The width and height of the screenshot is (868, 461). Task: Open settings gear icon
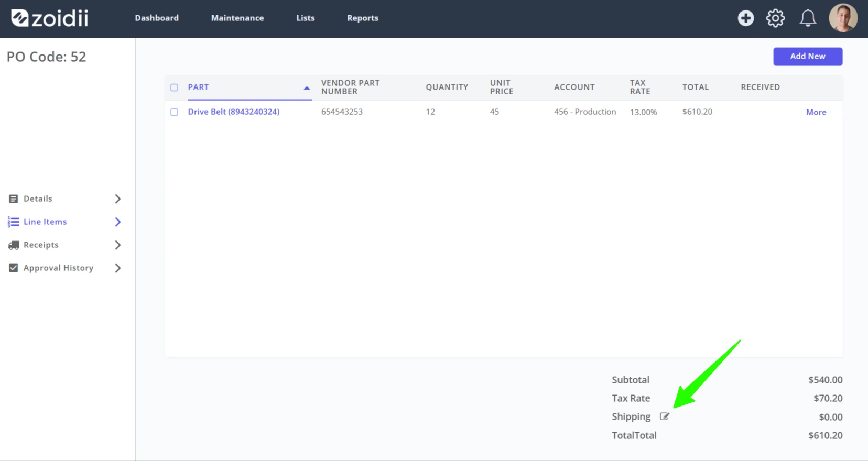pyautogui.click(x=775, y=18)
